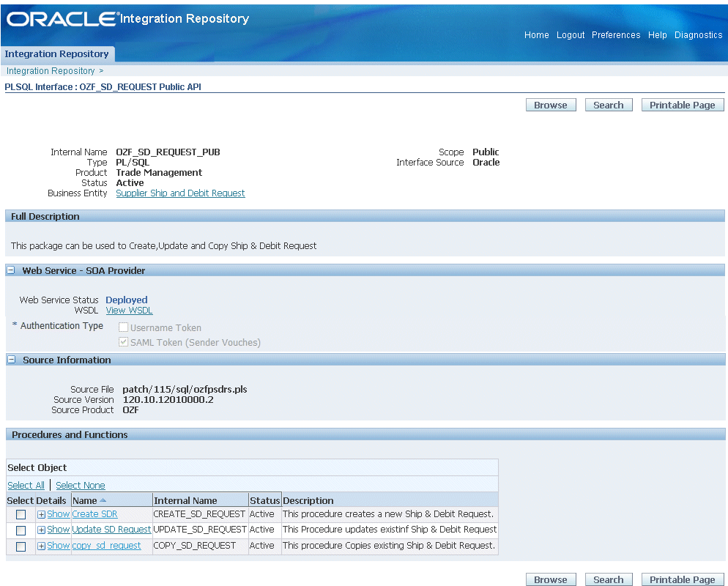Open the Update SD Request procedure link
The width and height of the screenshot is (728, 586).
coord(111,530)
